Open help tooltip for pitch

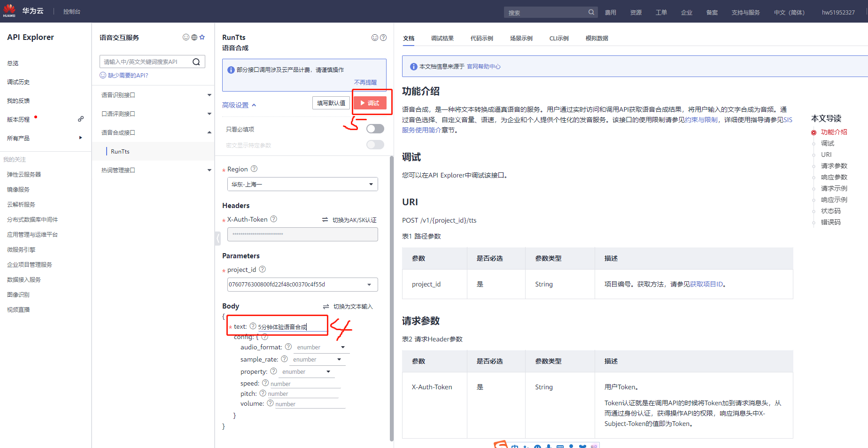[x=263, y=393]
